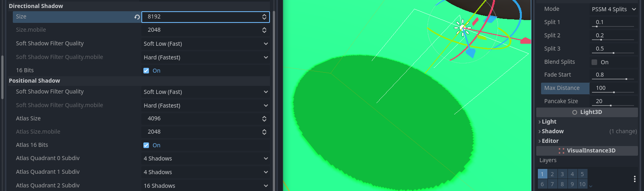This screenshot has height=191, width=644.
Task: Adjust the Split 3 slider
Action: [613, 53]
